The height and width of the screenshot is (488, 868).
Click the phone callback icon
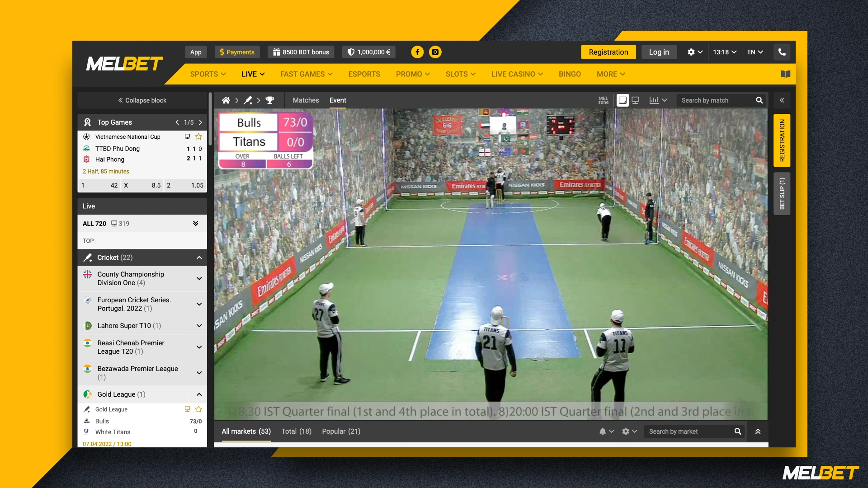[782, 52]
